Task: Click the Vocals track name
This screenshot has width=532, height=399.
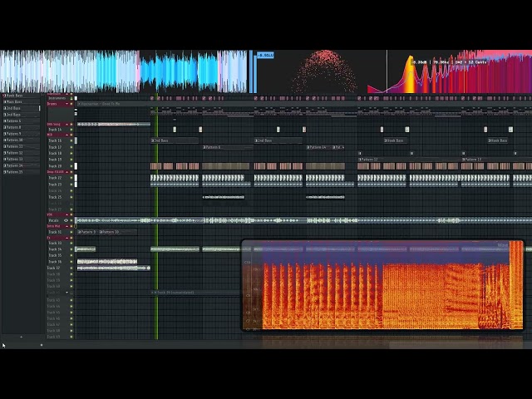Action: point(53,220)
